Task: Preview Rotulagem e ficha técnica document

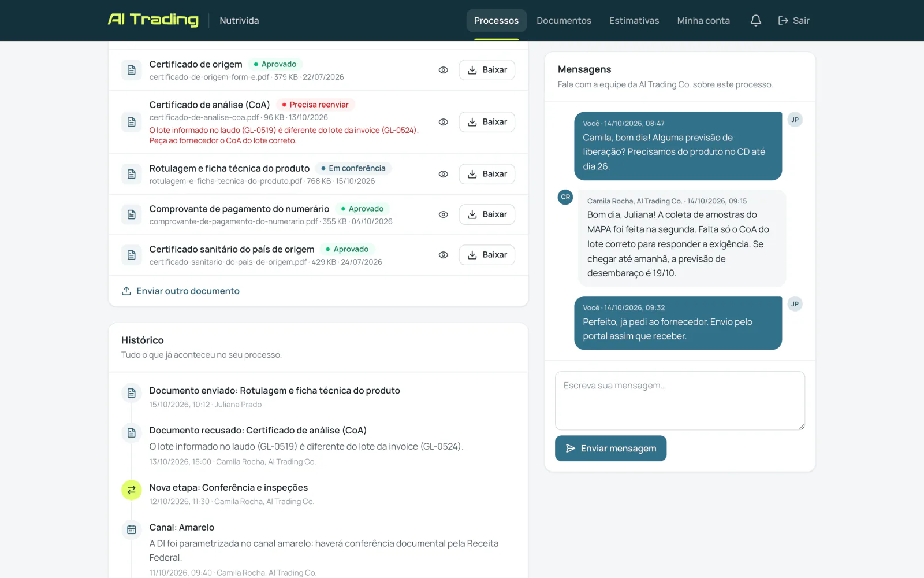Action: 443,174
